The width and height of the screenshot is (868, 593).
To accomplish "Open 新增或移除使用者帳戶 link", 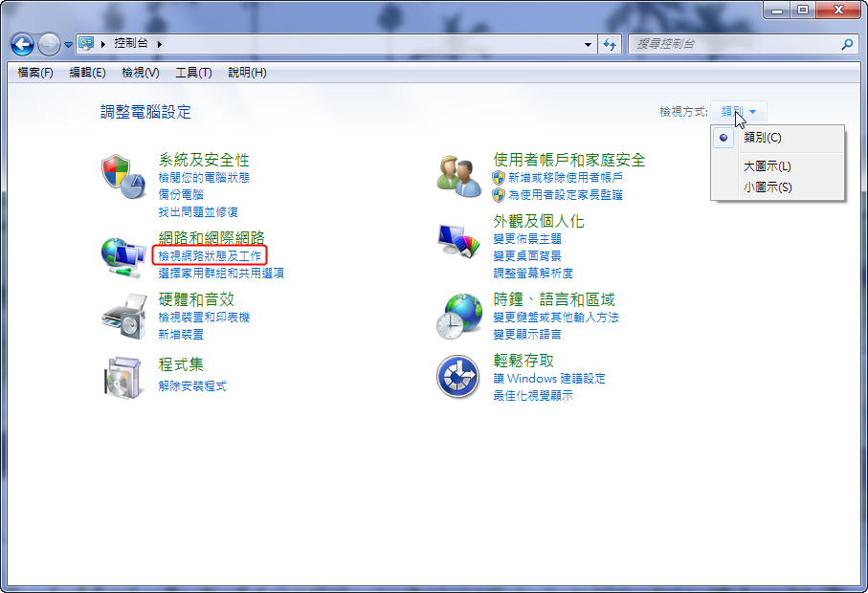I will [566, 178].
